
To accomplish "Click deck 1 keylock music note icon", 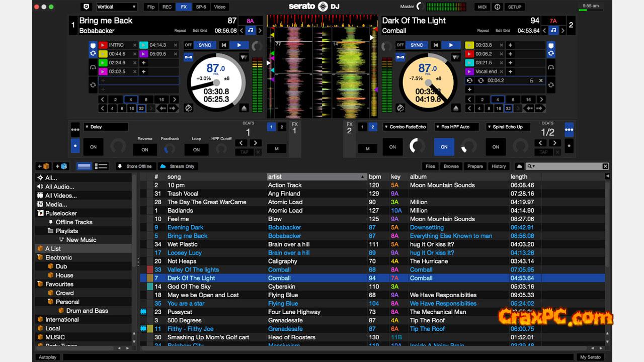I will [x=250, y=31].
